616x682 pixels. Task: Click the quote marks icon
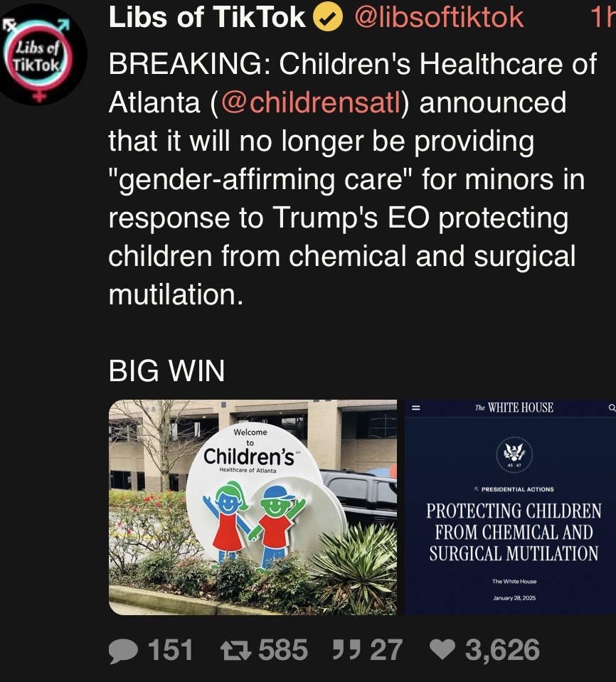point(346,649)
